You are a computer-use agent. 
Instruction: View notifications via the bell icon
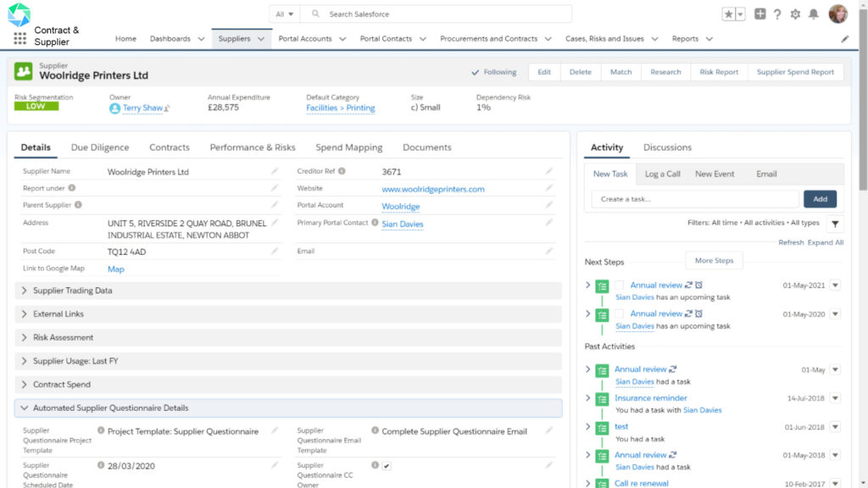(812, 14)
